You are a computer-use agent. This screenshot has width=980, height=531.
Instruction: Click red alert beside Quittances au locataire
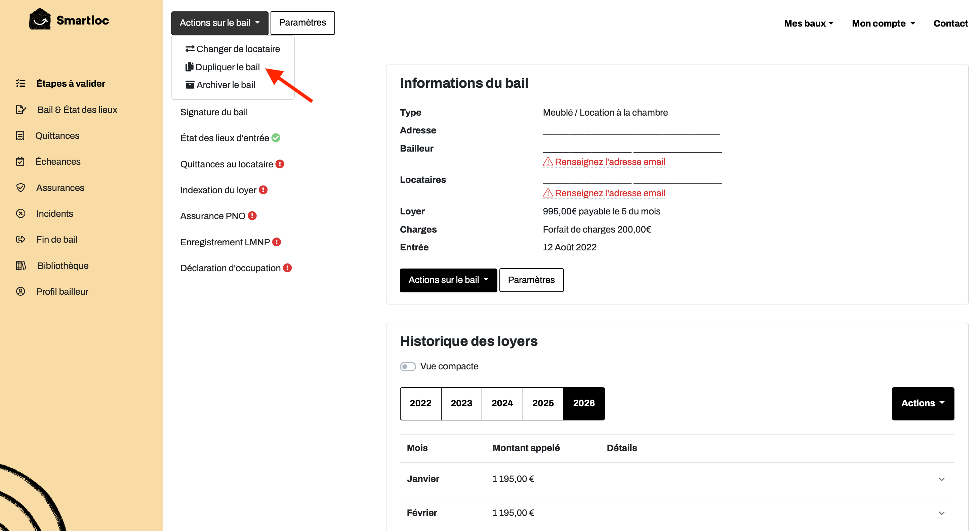pos(280,164)
